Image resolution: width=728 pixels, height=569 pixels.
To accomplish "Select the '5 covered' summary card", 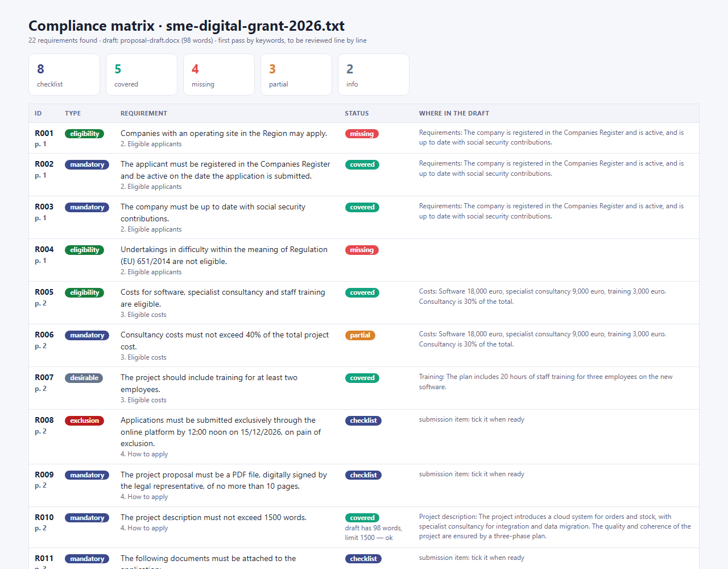I will [142, 75].
